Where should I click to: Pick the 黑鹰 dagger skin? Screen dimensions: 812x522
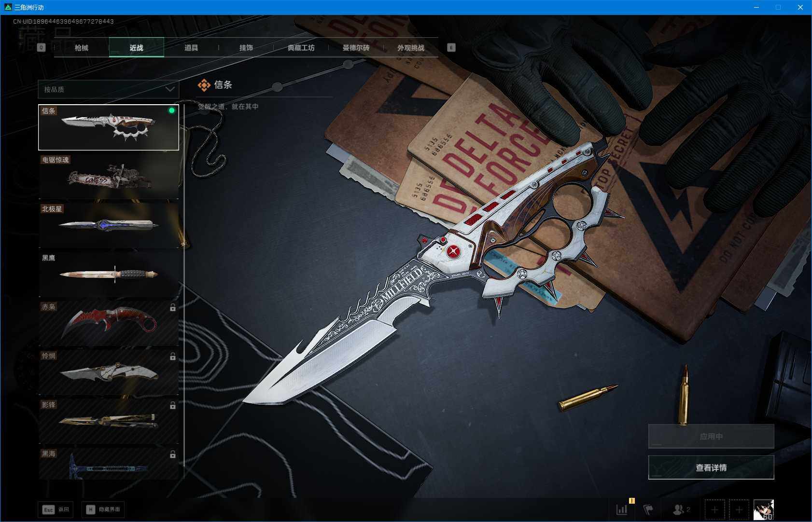tap(109, 275)
